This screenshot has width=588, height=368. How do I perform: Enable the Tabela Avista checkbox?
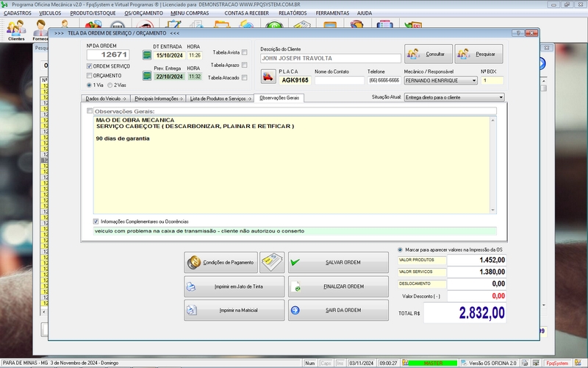(245, 52)
